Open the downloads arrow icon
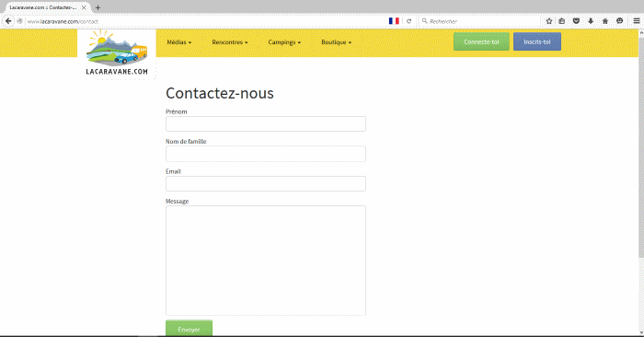Screen dimensions: 644x337 [x=591, y=21]
